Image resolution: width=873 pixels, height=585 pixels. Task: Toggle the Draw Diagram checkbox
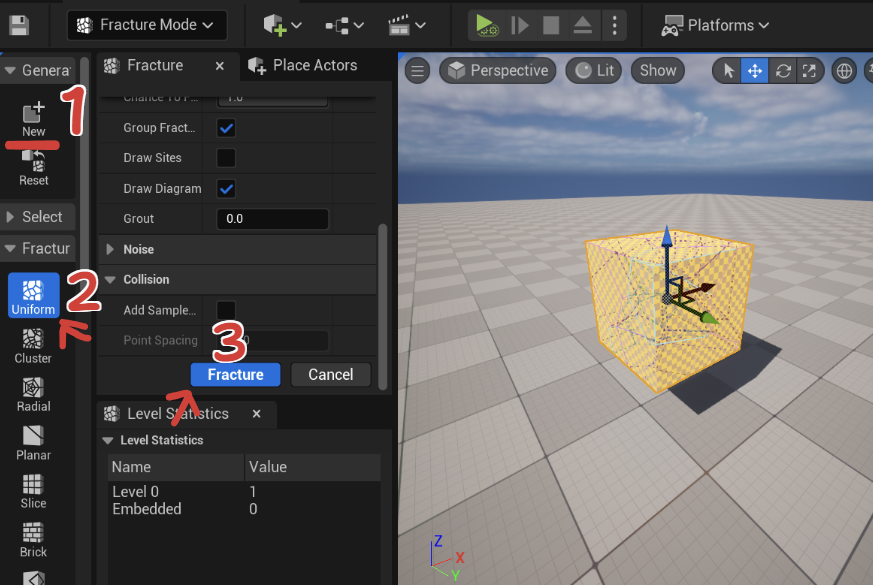[226, 189]
